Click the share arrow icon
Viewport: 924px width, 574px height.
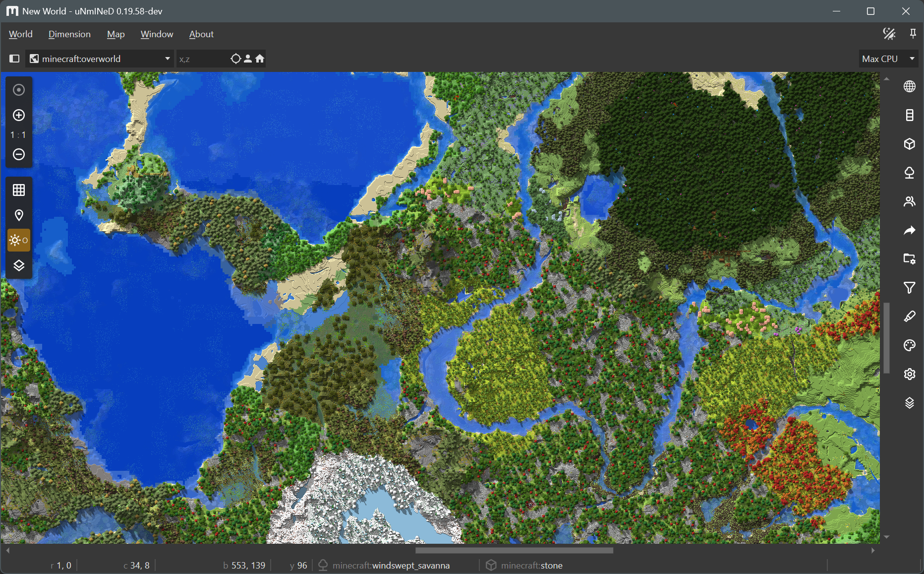click(x=909, y=230)
